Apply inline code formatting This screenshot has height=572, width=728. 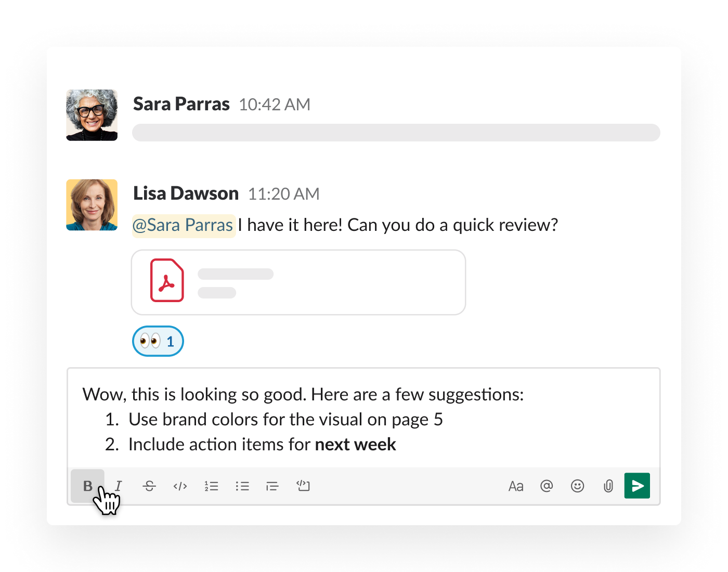tap(180, 486)
